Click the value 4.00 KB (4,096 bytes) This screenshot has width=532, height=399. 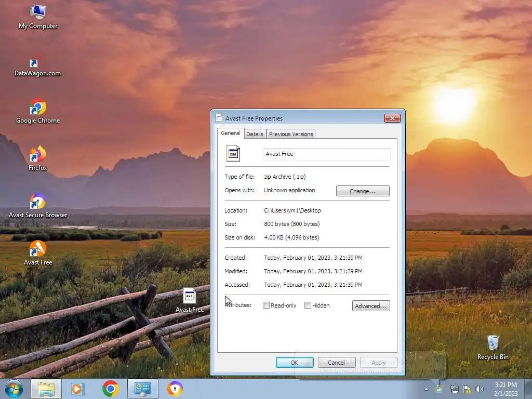tap(291, 237)
